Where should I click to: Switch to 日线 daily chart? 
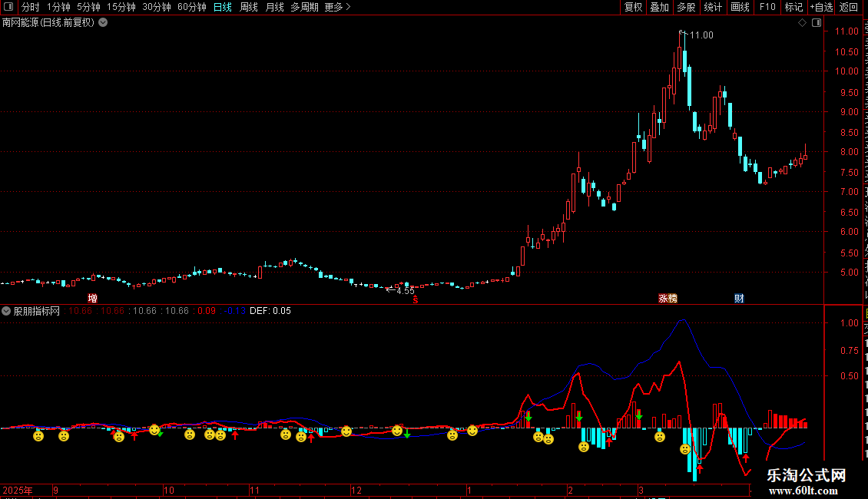223,7
